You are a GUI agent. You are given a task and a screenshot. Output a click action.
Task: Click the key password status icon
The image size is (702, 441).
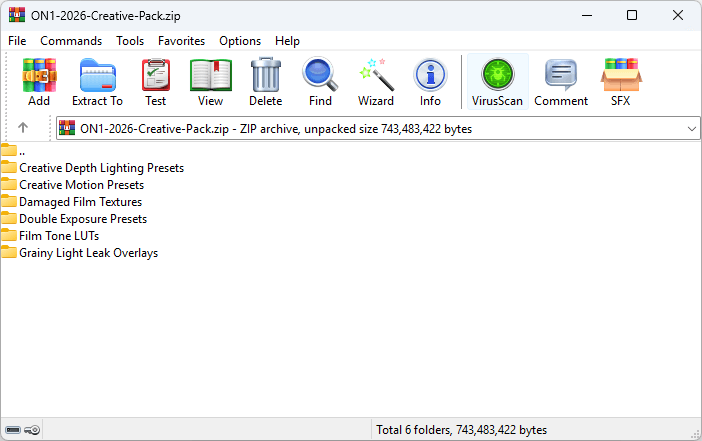32,430
